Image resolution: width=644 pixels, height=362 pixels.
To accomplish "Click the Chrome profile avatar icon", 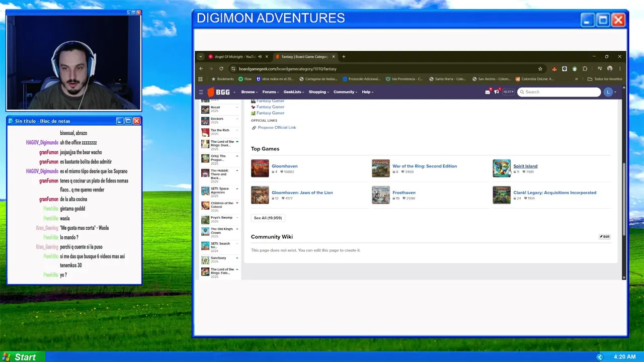I will point(610,69).
